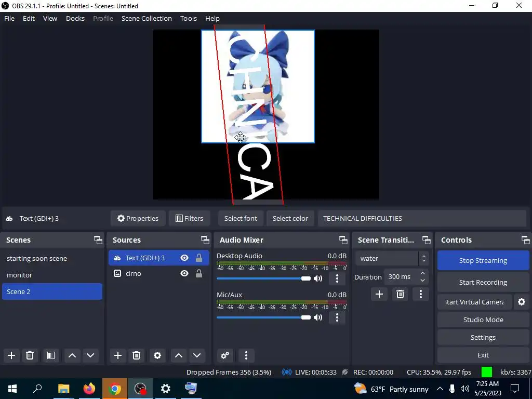
Task: Open the Help menu
Action: pos(212,18)
